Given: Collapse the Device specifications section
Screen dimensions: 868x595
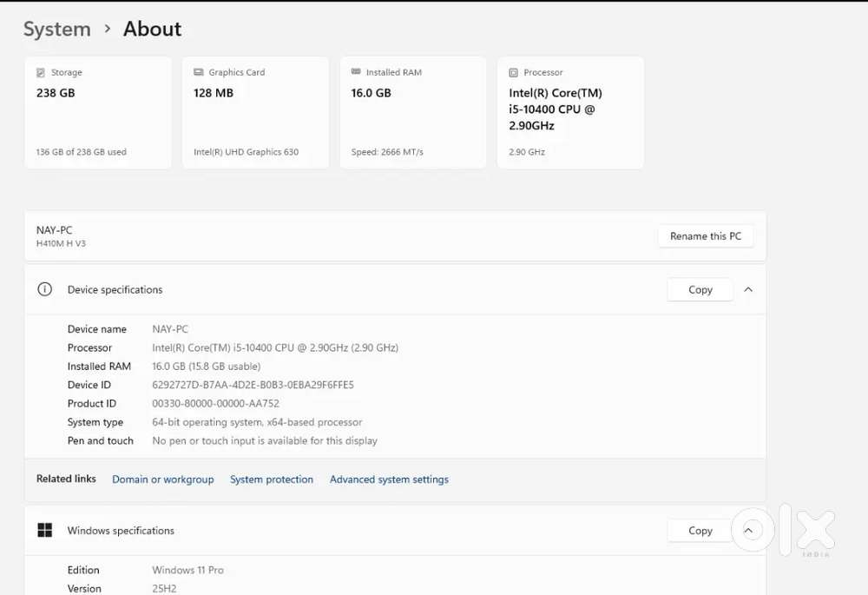Looking at the screenshot, I should (x=748, y=290).
